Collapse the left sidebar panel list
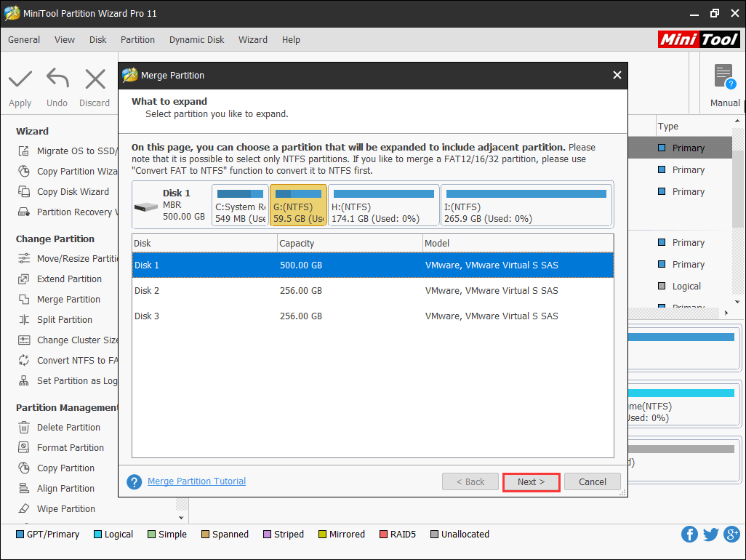 [181, 517]
